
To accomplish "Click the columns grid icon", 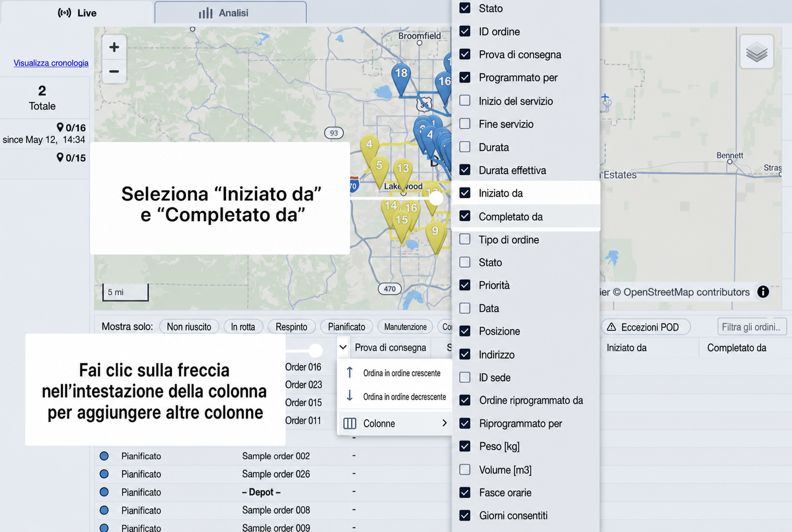I will coord(350,423).
